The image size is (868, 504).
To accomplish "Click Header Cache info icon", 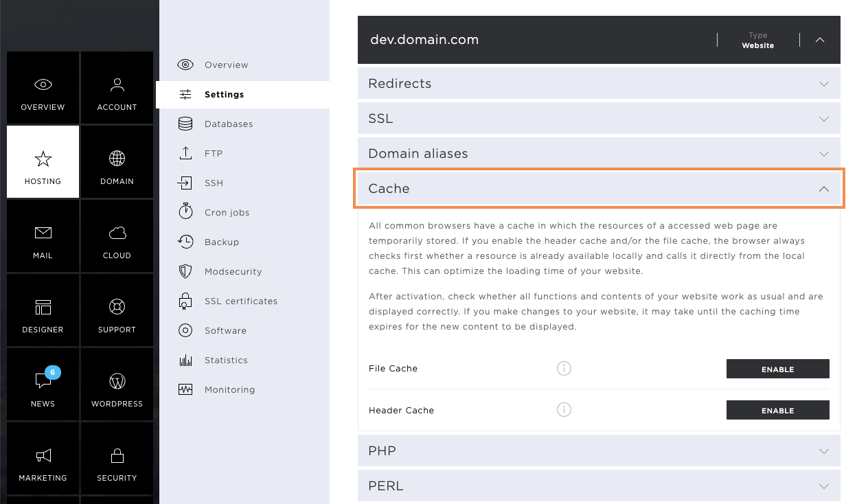I will coord(564,410).
